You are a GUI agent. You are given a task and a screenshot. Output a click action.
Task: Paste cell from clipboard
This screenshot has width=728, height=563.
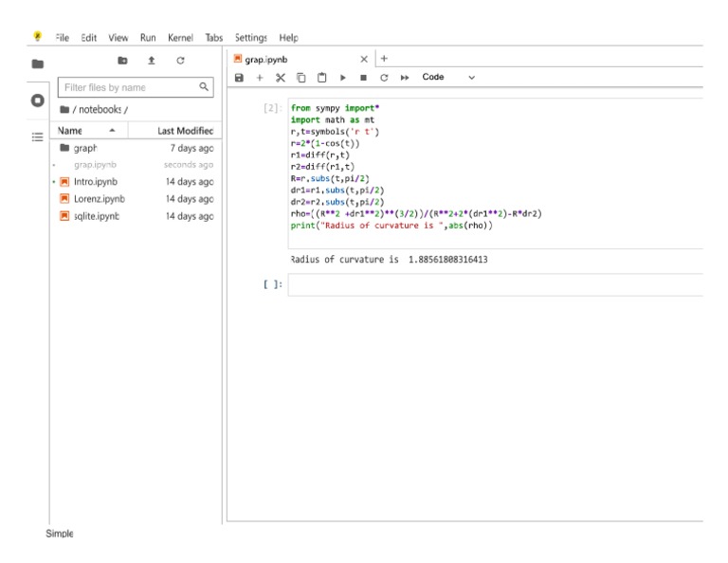coord(320,77)
